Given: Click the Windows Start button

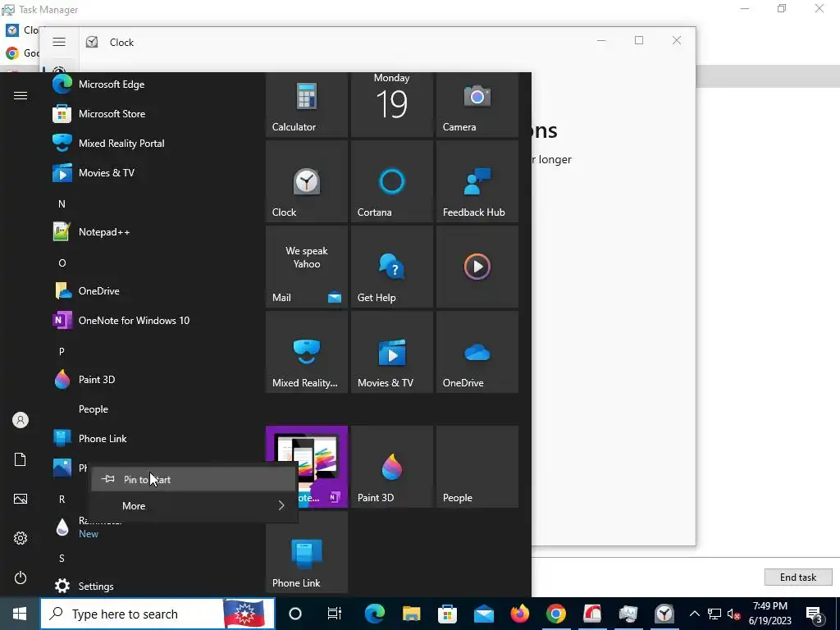Looking at the screenshot, I should pyautogui.click(x=20, y=614).
